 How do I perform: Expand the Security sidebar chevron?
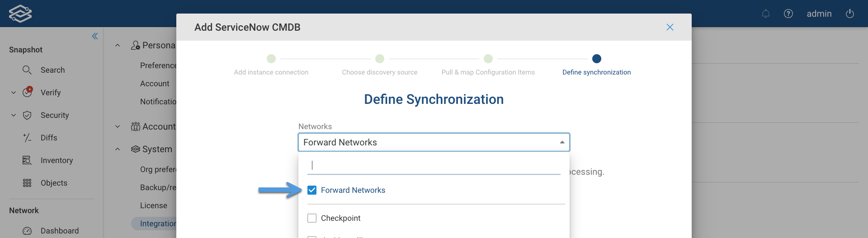tap(14, 115)
